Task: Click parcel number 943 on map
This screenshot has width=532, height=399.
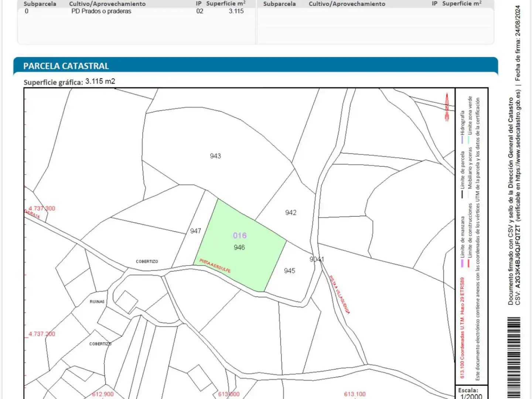Action: (x=215, y=156)
